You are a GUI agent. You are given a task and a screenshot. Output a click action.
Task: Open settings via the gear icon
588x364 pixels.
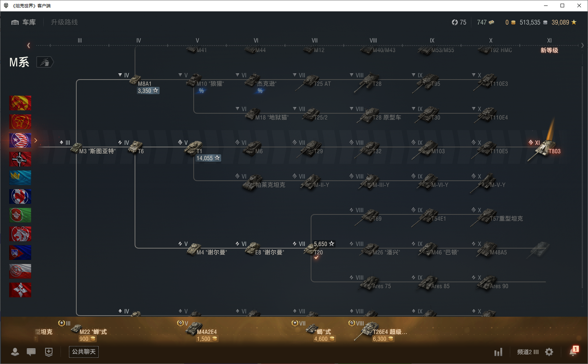click(x=549, y=352)
